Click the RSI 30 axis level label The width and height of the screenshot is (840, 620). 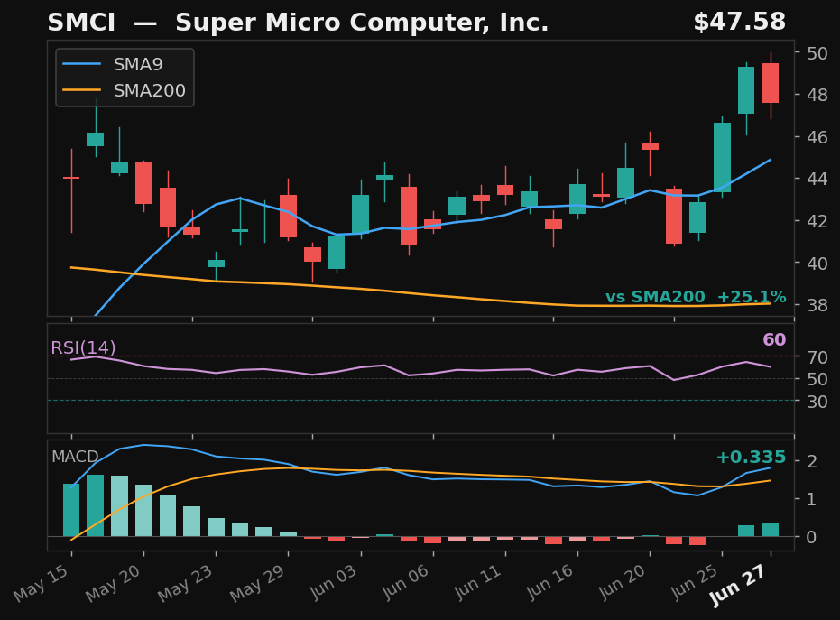[x=817, y=402]
